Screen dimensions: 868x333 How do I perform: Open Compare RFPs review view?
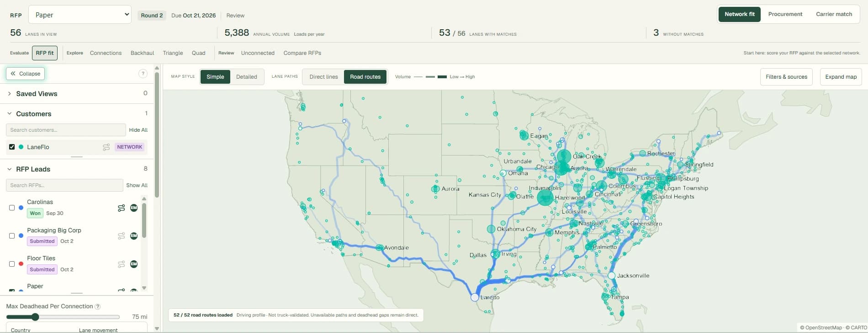pyautogui.click(x=302, y=53)
